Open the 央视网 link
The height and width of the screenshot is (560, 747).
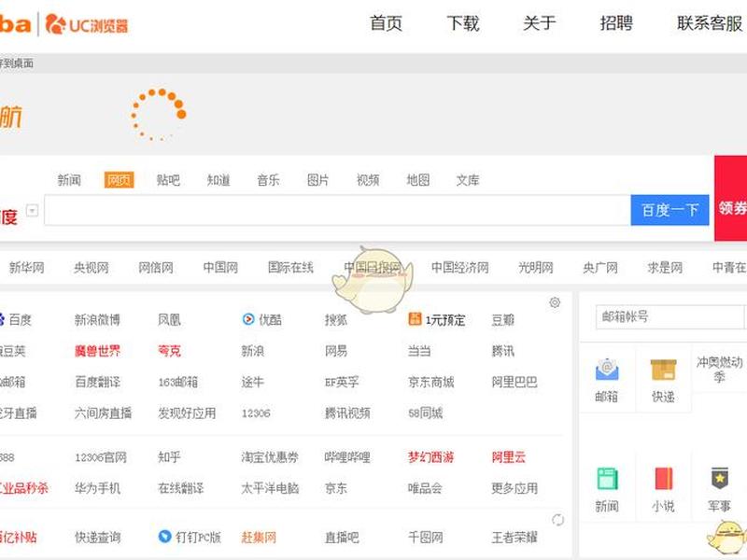(91, 268)
